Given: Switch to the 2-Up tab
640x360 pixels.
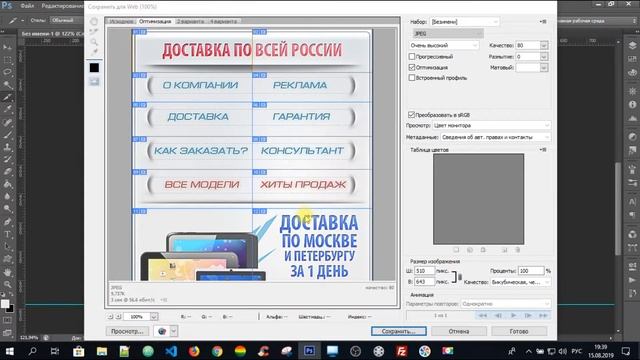Looking at the screenshot, I should pyautogui.click(x=190, y=21).
